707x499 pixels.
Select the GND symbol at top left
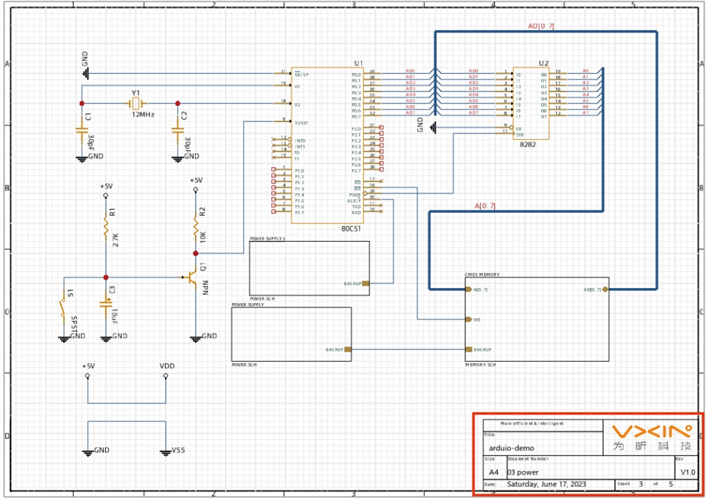point(86,72)
